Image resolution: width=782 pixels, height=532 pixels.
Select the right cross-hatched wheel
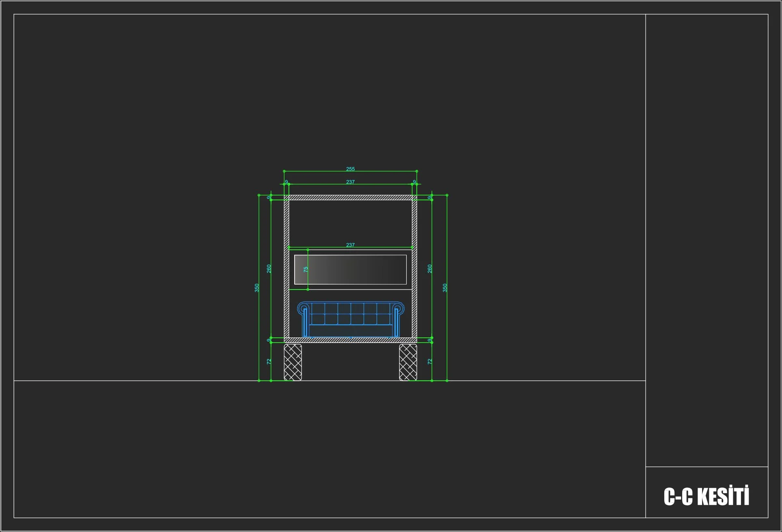[408, 362]
